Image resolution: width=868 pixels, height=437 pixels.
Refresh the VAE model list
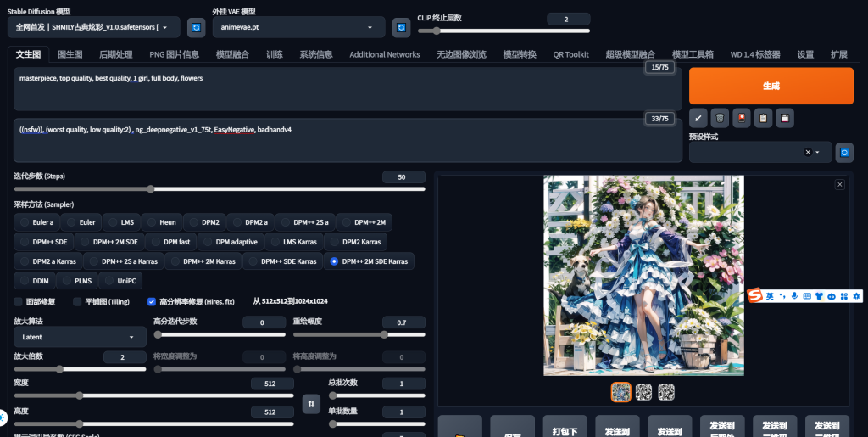[402, 28]
